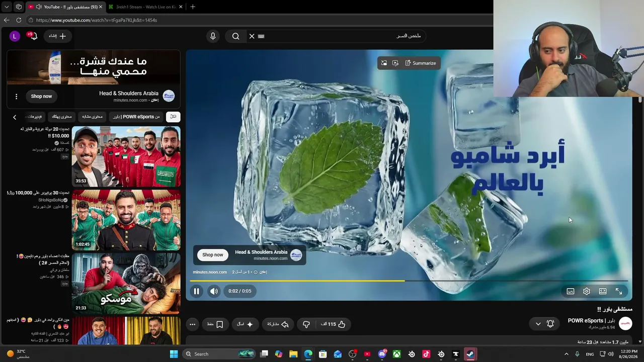
Task: Select the 'من POWR eSports' filter chip
Action: click(136, 117)
